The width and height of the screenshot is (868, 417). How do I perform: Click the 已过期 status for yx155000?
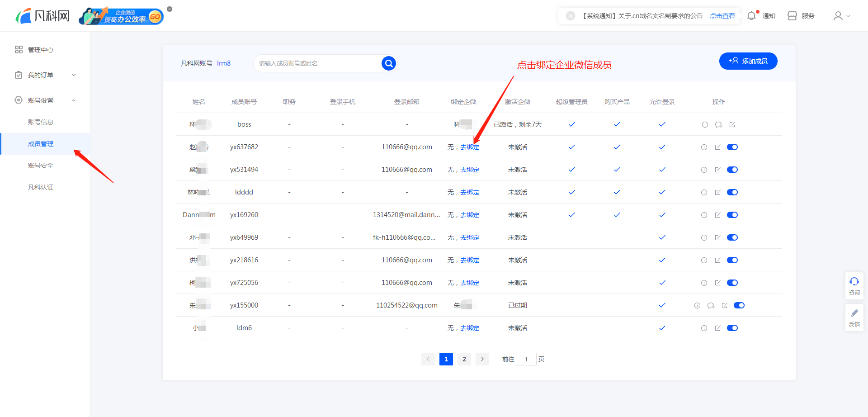click(518, 305)
